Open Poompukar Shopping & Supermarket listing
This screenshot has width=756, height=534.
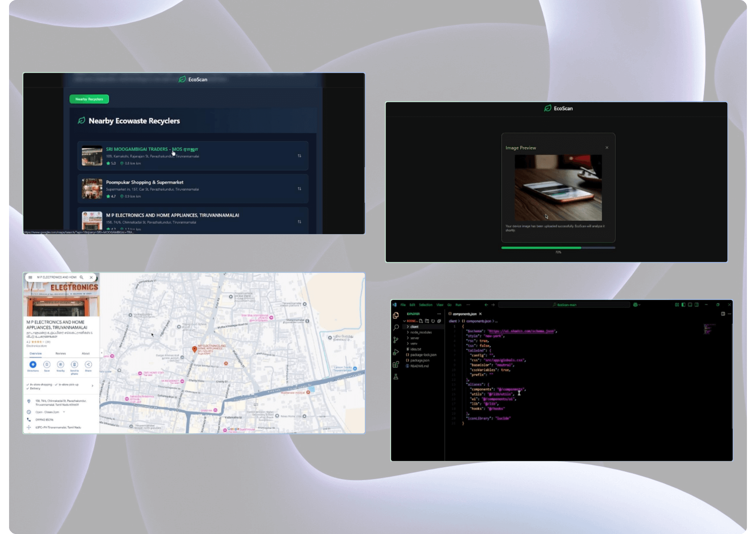(145, 182)
